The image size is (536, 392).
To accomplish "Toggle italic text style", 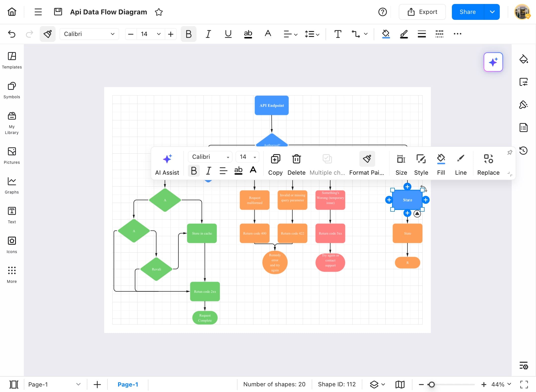I will click(x=208, y=34).
